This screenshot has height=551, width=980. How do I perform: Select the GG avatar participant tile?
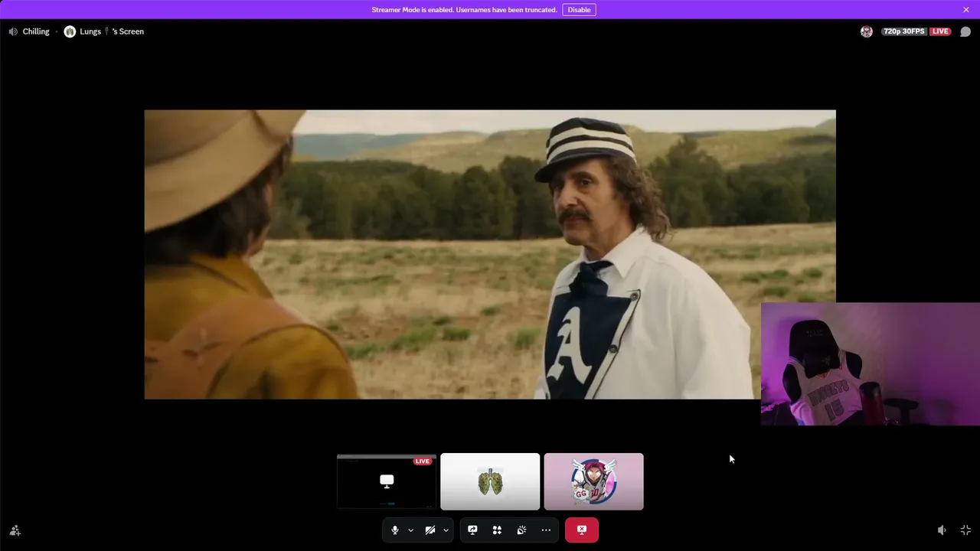[x=594, y=481]
